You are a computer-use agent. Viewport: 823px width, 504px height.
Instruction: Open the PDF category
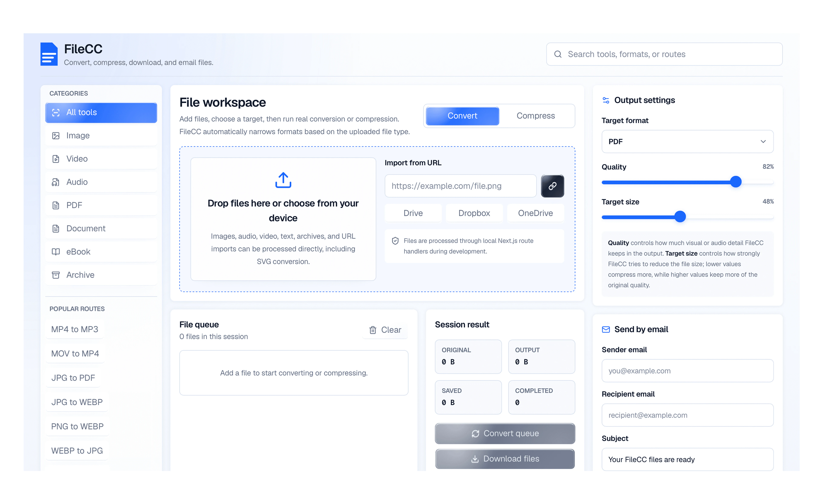pyautogui.click(x=101, y=205)
